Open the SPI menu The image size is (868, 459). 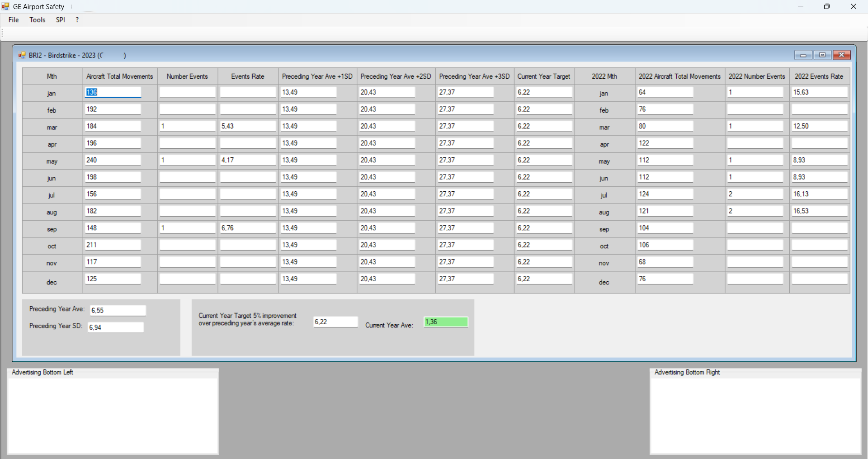[x=60, y=20]
